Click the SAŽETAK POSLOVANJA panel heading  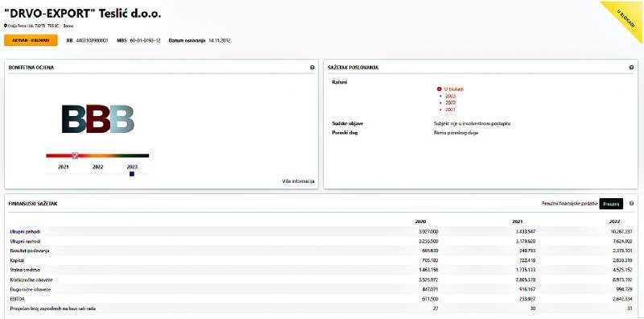[x=353, y=68]
